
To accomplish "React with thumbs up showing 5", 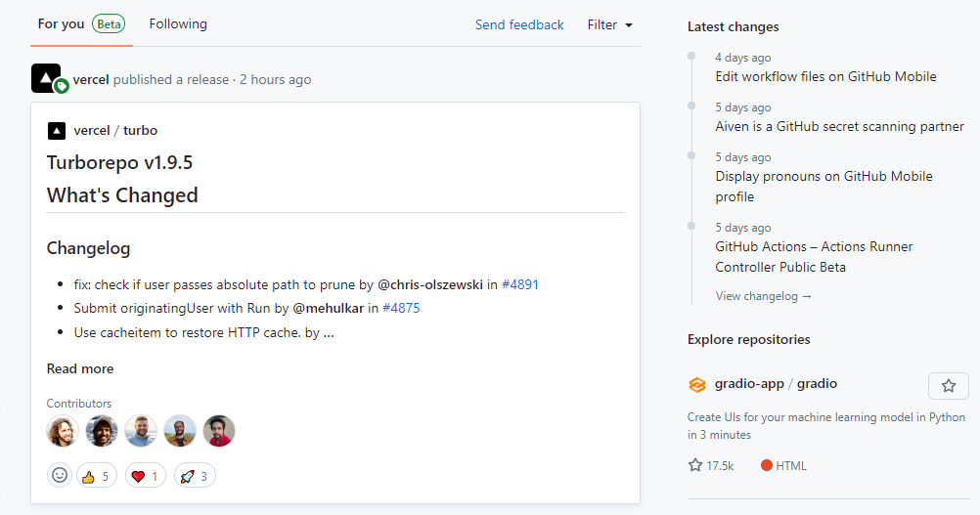I will (x=97, y=476).
